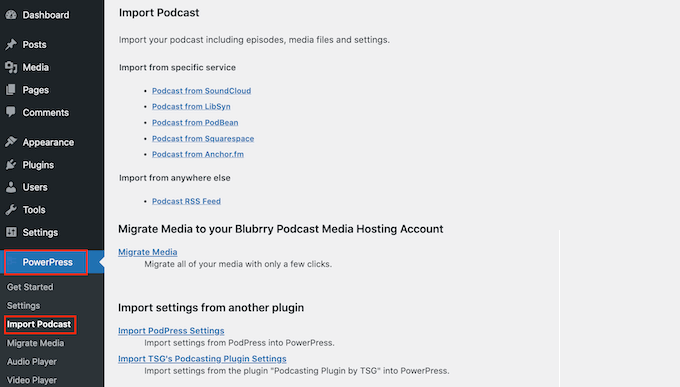This screenshot has width=680, height=387.
Task: Go to Posts in sidebar
Action: [34, 45]
